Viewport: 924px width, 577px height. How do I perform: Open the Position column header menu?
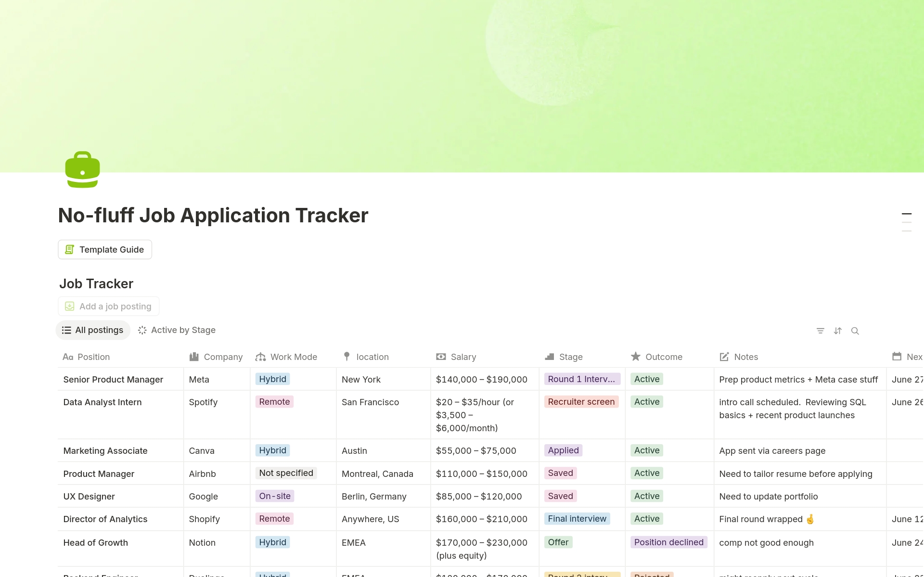point(120,357)
